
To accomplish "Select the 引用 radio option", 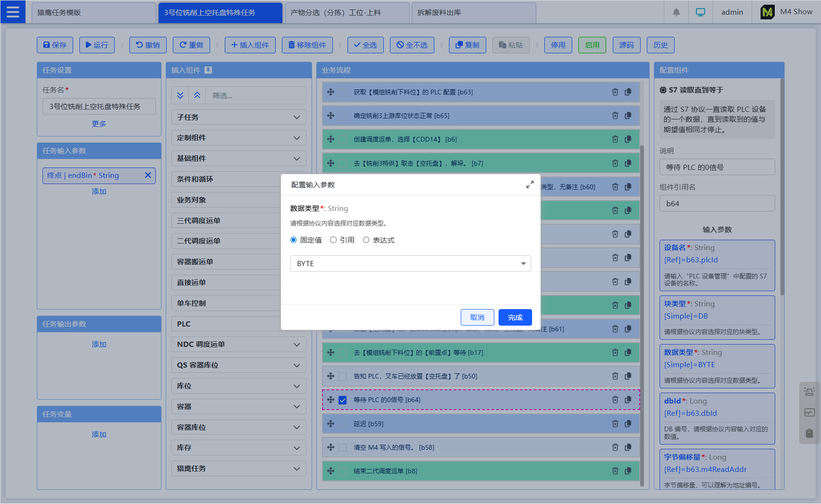I will click(x=333, y=240).
